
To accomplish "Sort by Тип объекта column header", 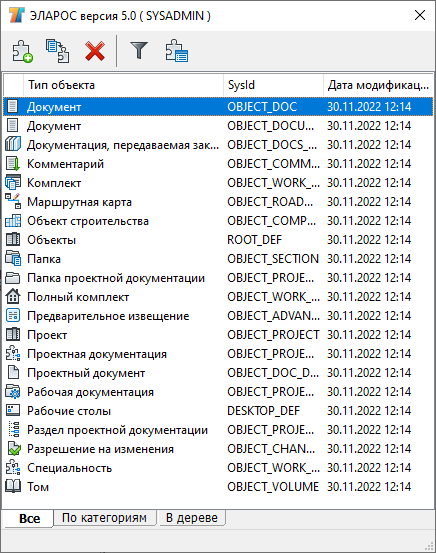I will click(x=123, y=85).
